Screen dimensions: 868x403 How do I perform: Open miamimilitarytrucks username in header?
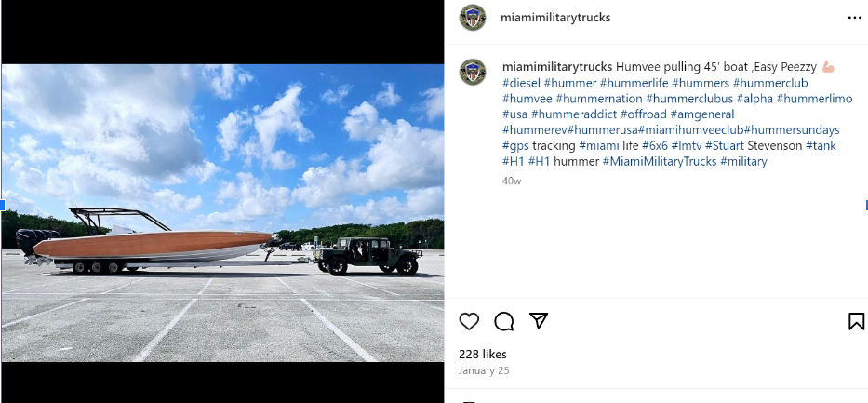point(555,18)
